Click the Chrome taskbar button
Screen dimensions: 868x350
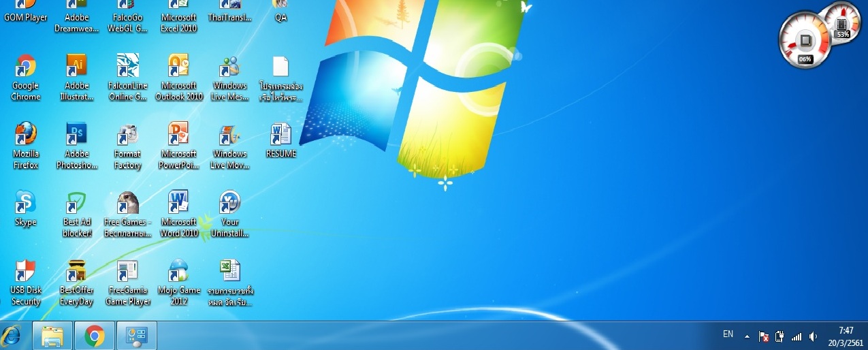coord(95,336)
